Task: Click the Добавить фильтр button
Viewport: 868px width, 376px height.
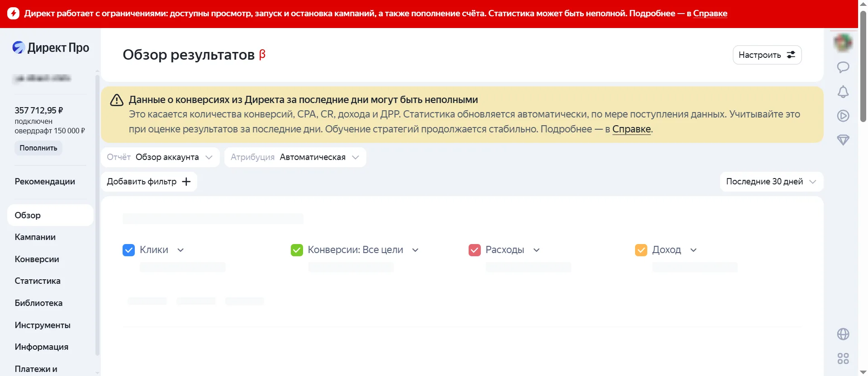Action: coord(149,182)
